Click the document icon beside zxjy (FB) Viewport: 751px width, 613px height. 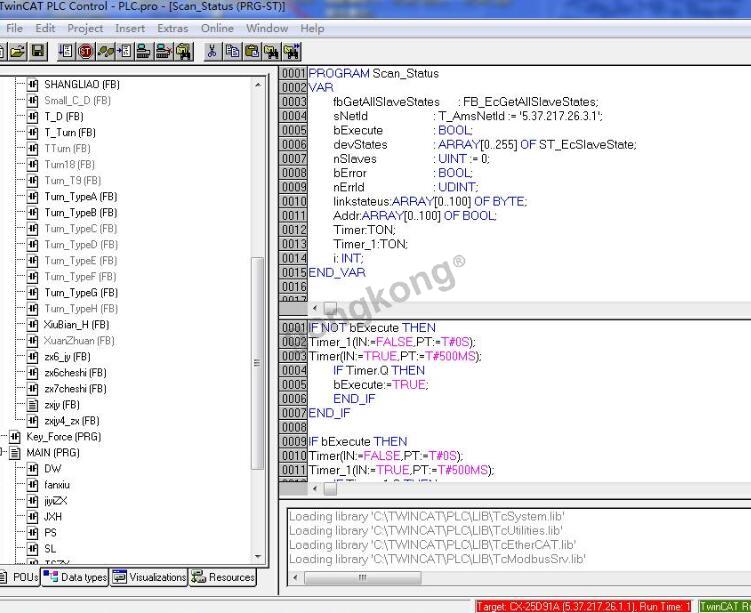(x=33, y=405)
